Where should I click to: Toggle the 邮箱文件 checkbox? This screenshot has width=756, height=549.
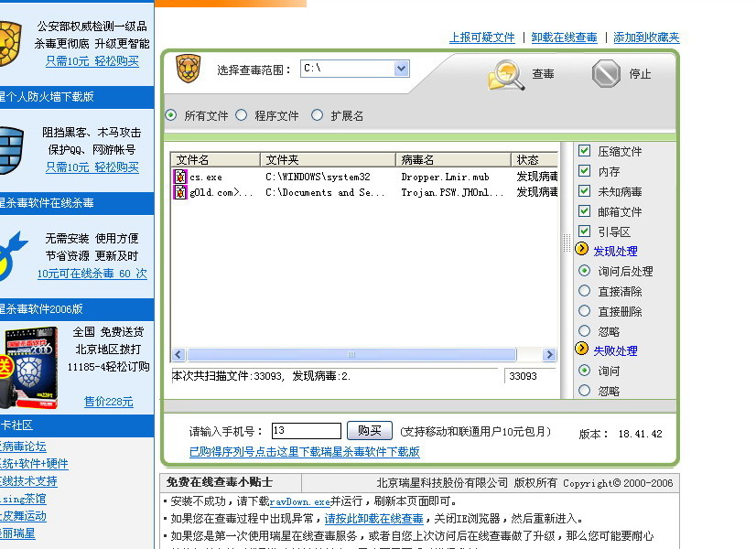(x=584, y=211)
